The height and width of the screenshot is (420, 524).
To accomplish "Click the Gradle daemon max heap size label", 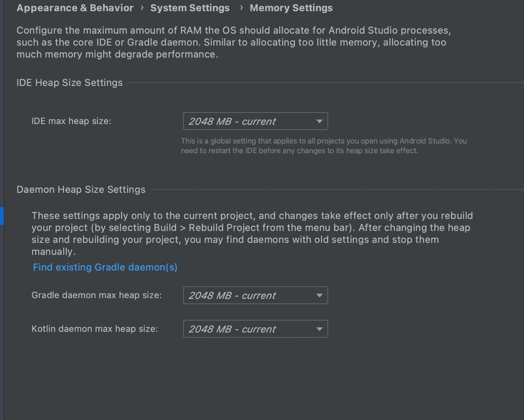I will pos(97,295).
